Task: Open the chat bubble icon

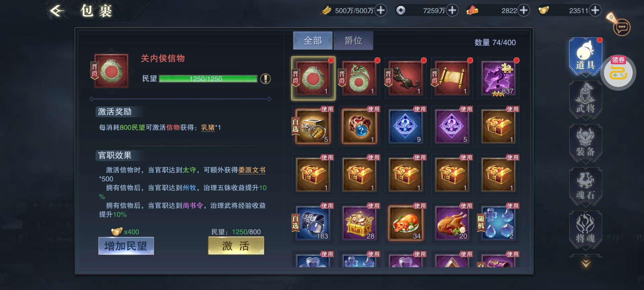Action: pyautogui.click(x=621, y=27)
